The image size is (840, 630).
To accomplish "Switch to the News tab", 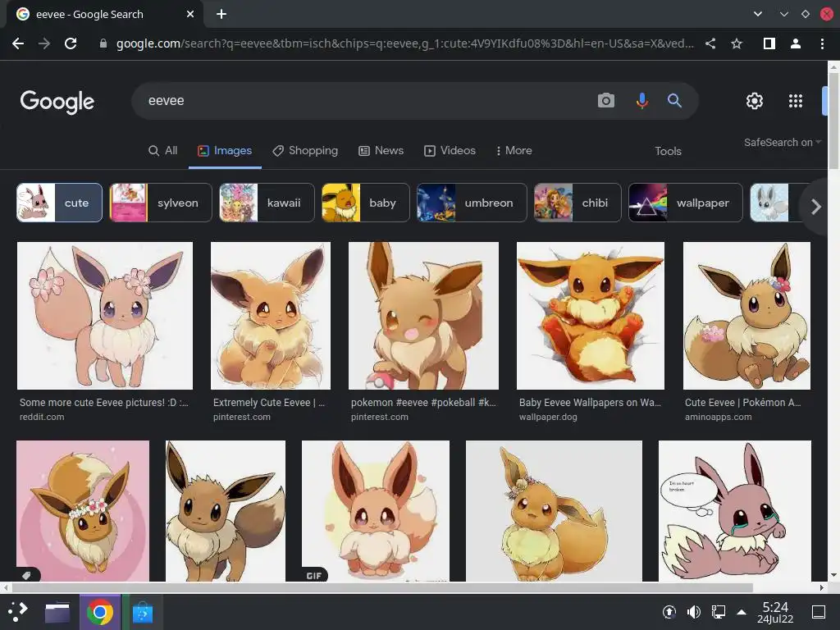I will click(x=381, y=151).
